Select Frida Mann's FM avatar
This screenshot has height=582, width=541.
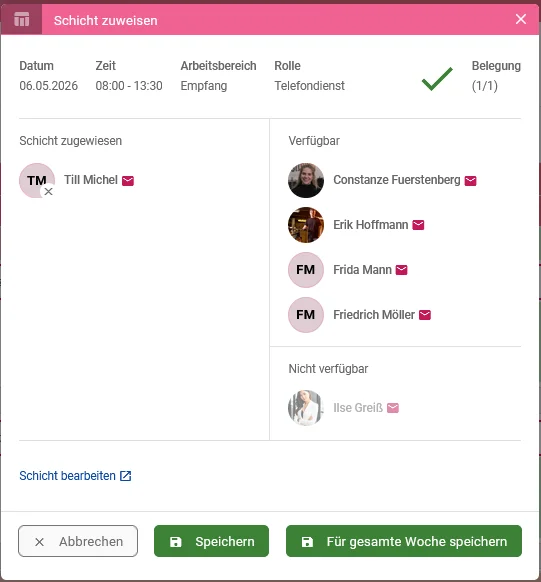pyautogui.click(x=306, y=270)
